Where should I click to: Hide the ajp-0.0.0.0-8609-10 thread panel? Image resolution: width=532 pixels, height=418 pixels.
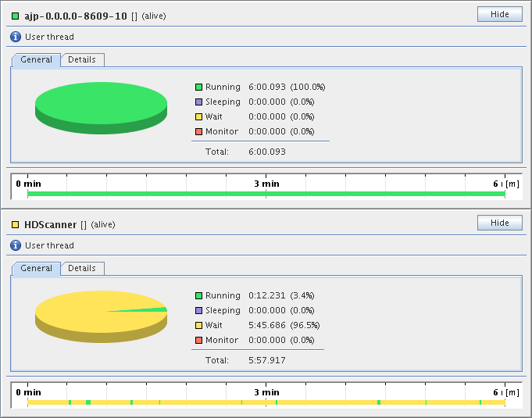(499, 14)
